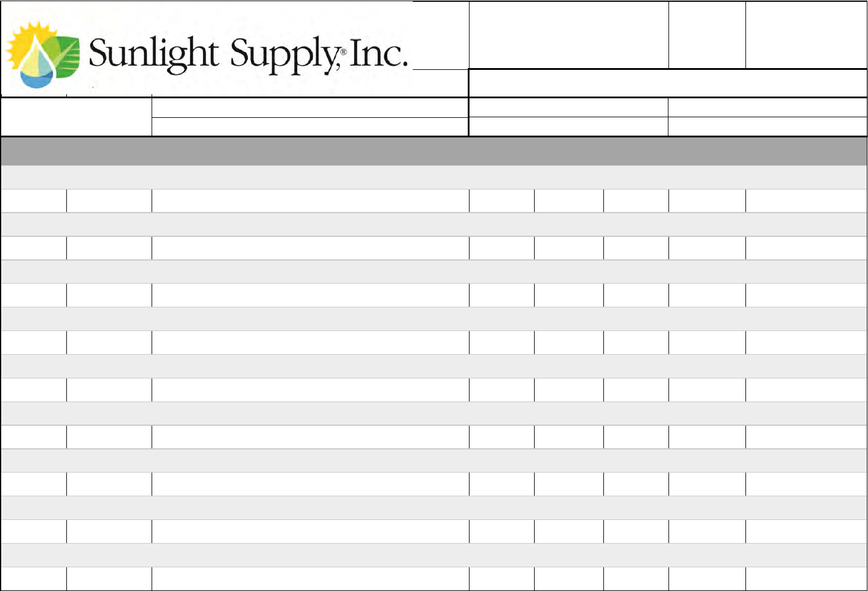Click the first cell of the first white table row

34,201
